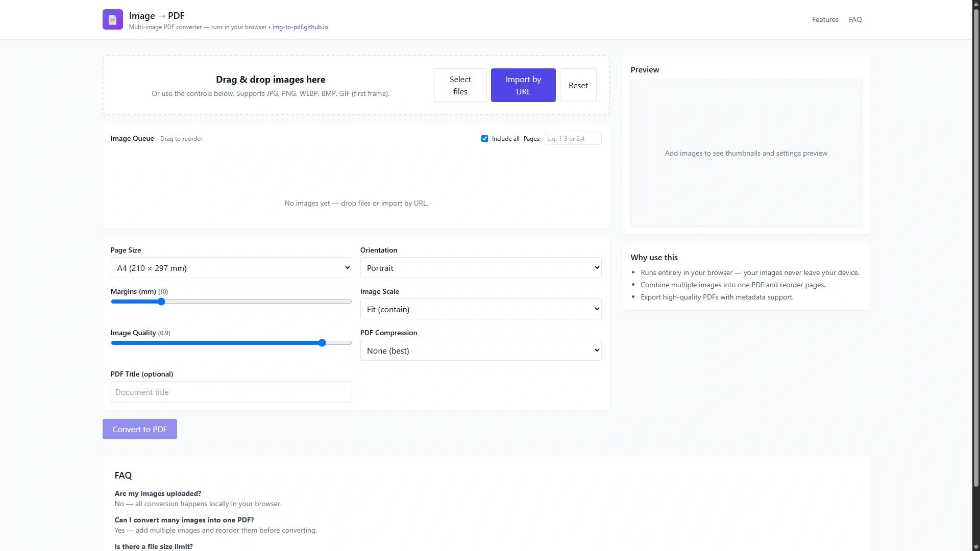The image size is (980, 551).
Task: Open the PDF Compression dropdown
Action: pos(481,350)
